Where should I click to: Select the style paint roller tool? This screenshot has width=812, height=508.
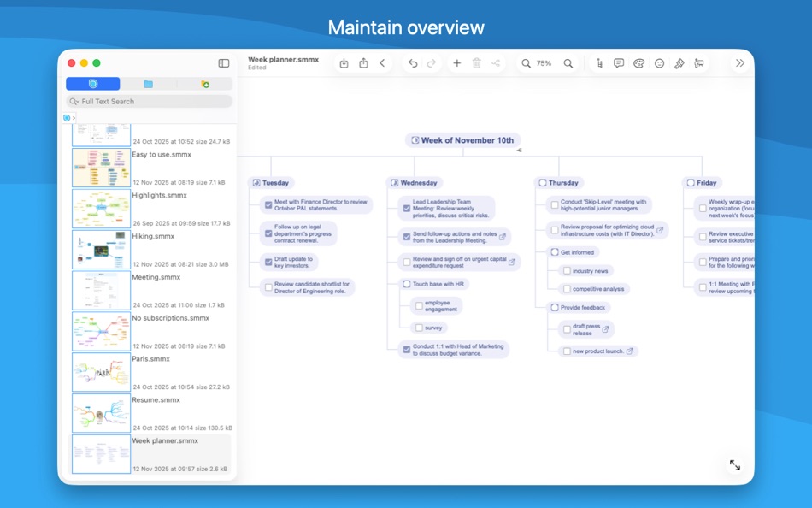[x=680, y=62]
